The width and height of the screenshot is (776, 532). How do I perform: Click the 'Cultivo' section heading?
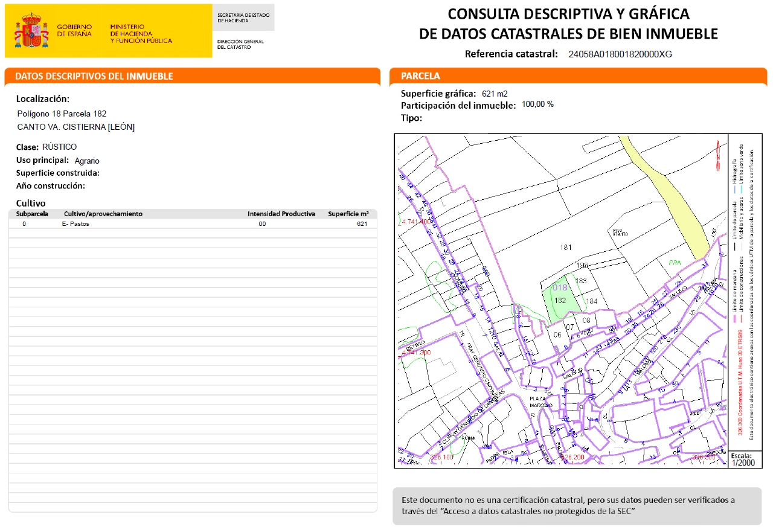31,203
